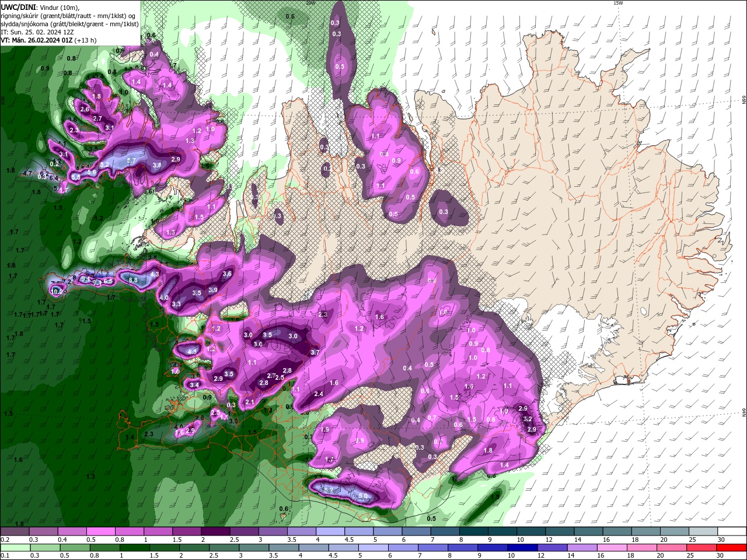Click the '4.0' value on the map
Image resolution: width=747 pixels, height=560 pixels.
[164, 297]
